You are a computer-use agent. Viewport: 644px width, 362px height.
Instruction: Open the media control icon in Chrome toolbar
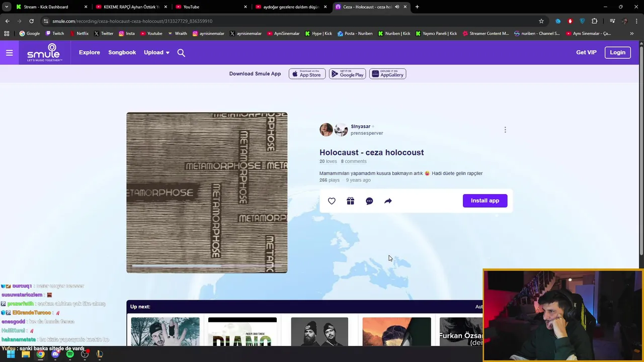point(612,21)
